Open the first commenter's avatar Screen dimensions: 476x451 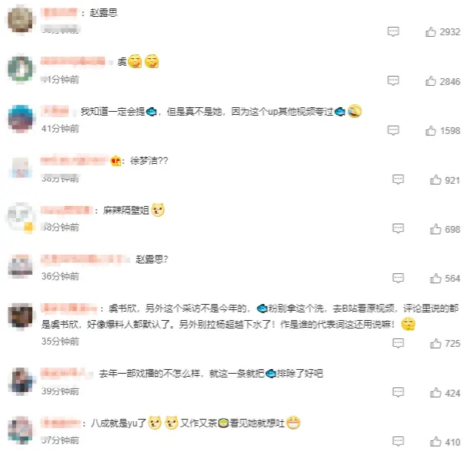[20, 20]
